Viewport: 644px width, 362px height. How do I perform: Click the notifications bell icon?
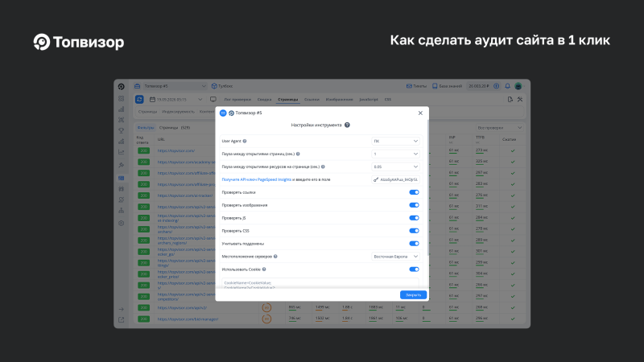pos(507,86)
